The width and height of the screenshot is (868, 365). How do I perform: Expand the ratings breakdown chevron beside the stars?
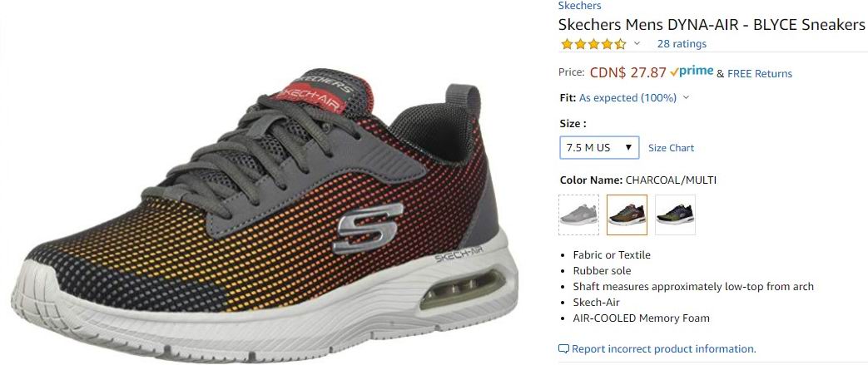tap(637, 44)
